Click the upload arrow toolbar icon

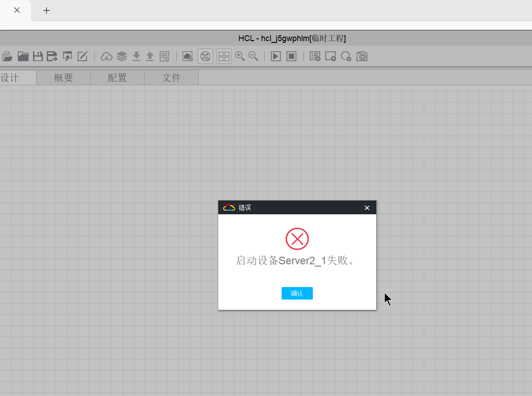pyautogui.click(x=150, y=56)
